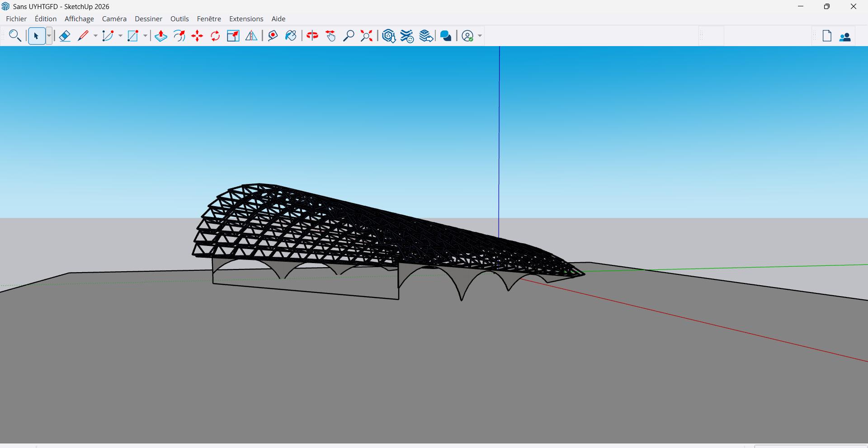868x448 pixels.
Task: Click the Zoom Extents tool
Action: [367, 36]
